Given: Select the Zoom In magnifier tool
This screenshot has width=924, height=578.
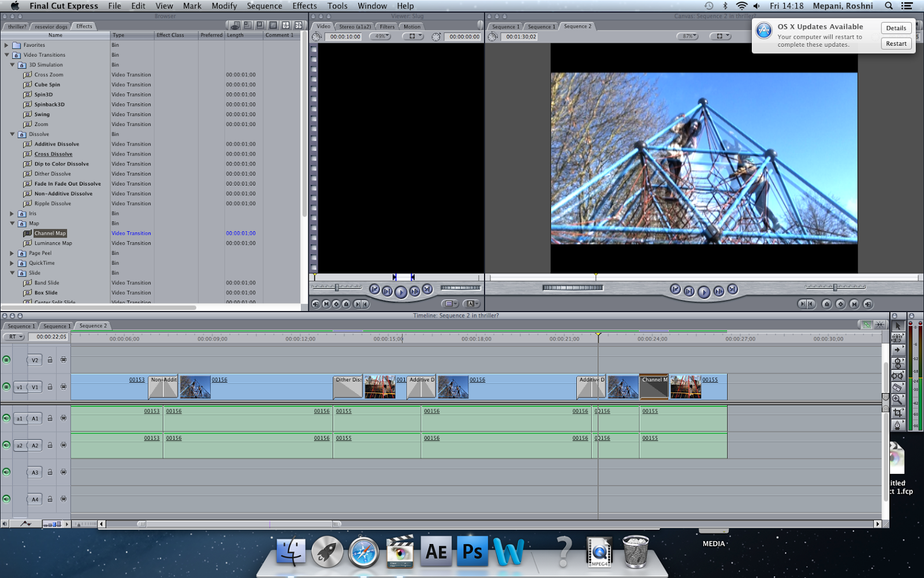Looking at the screenshot, I should coord(897,399).
